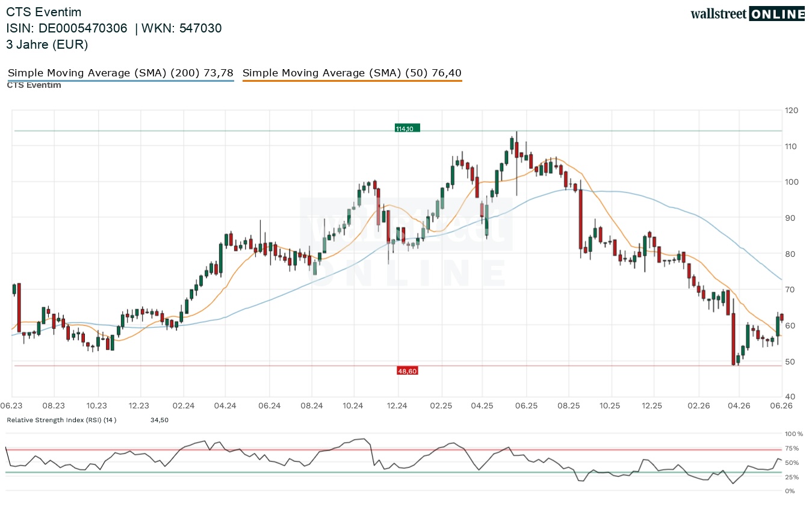Screen dimensions: 812x507
Task: Click the wallstreet ONLINE logo
Action: click(747, 14)
